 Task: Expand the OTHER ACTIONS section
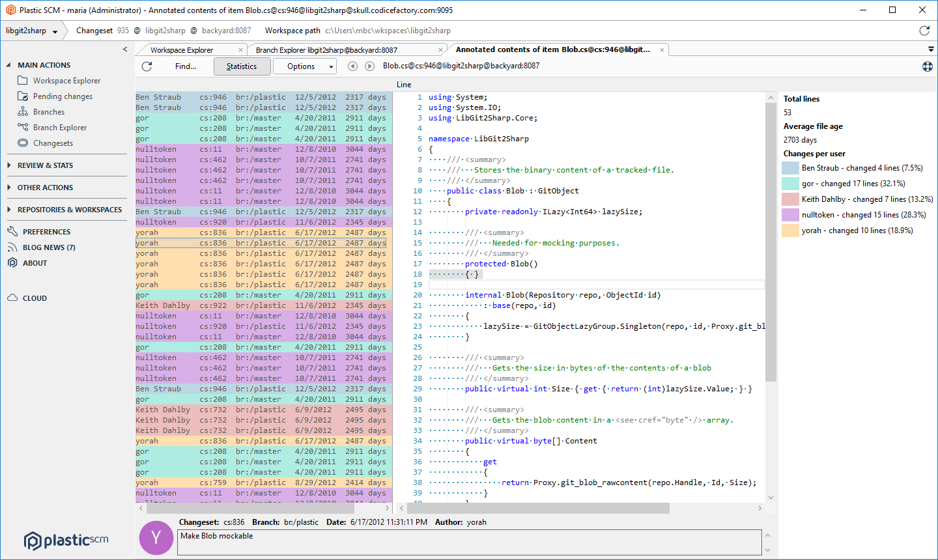click(x=8, y=188)
